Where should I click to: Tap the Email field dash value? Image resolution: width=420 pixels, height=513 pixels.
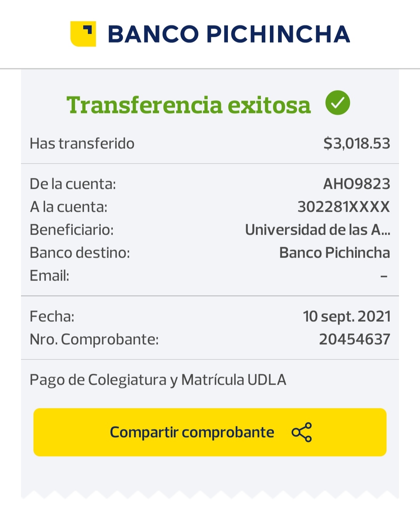click(x=384, y=276)
